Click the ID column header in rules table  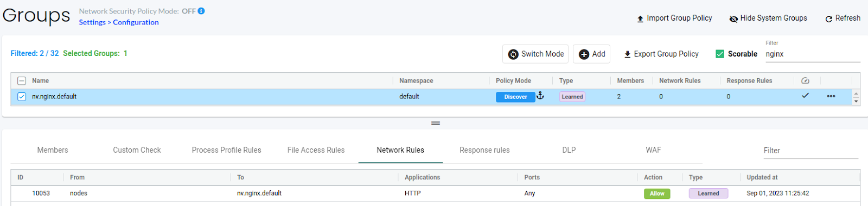point(20,177)
